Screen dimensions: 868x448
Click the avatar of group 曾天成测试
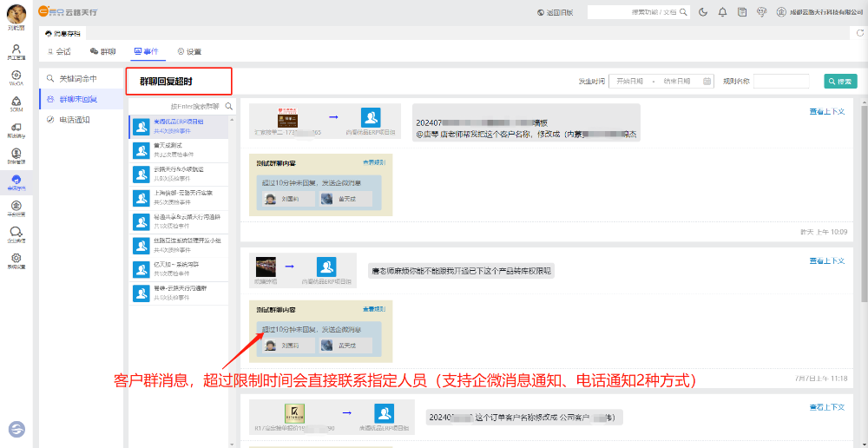[x=140, y=149]
